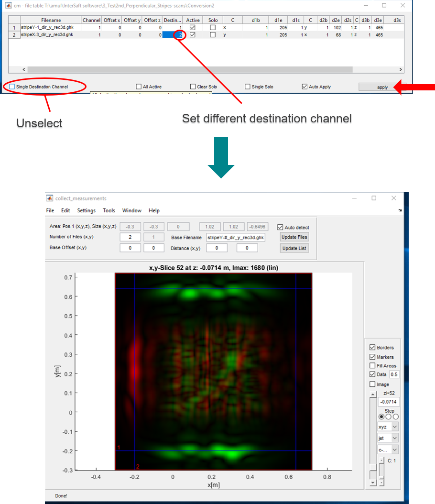Click the z position field showing -0.0714
Screen dimensions: 435x504
point(389,402)
